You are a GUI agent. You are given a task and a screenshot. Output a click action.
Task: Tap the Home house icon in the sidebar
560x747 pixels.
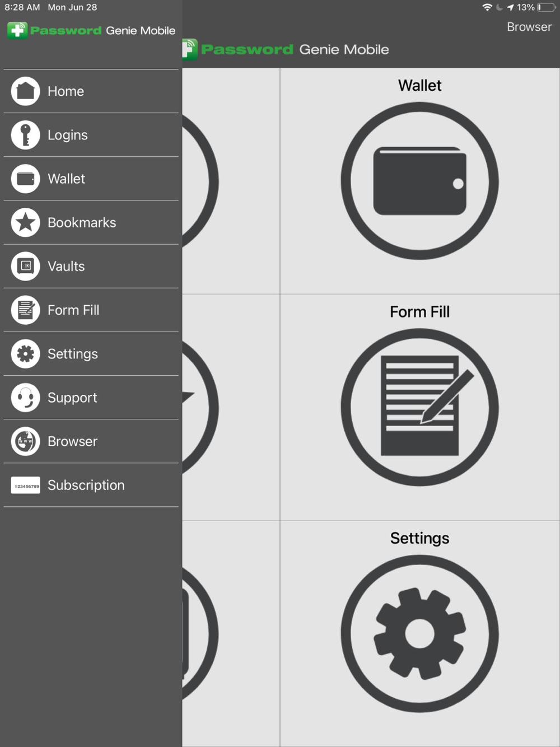[25, 91]
